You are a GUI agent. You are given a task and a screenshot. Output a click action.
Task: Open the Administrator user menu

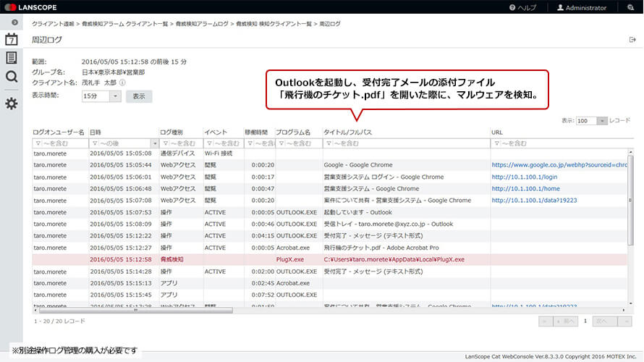point(582,7)
